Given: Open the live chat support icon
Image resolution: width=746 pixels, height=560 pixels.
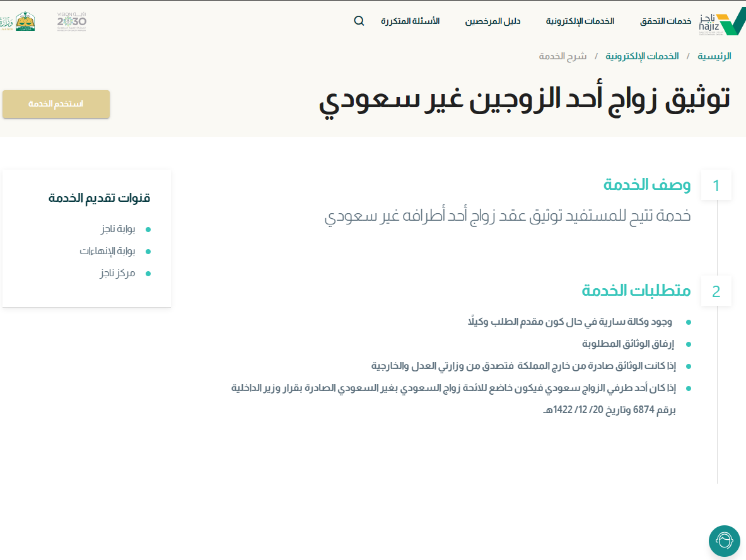Looking at the screenshot, I should pyautogui.click(x=724, y=540).
